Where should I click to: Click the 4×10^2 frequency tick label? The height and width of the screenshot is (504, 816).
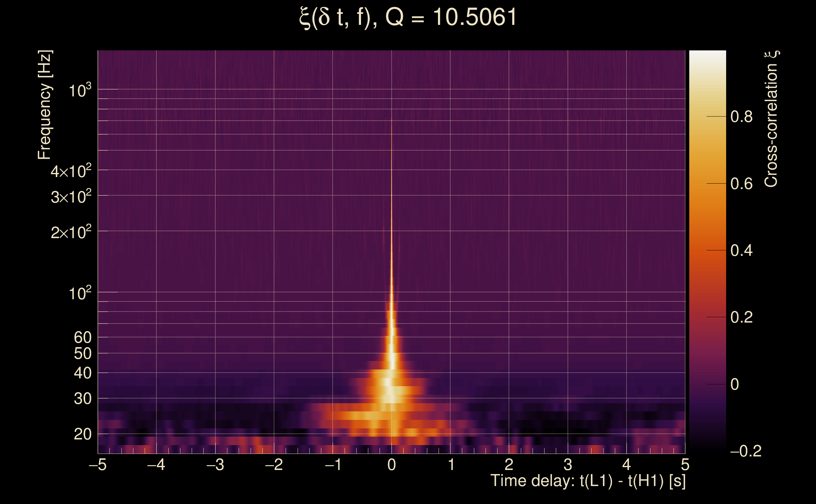(x=71, y=171)
